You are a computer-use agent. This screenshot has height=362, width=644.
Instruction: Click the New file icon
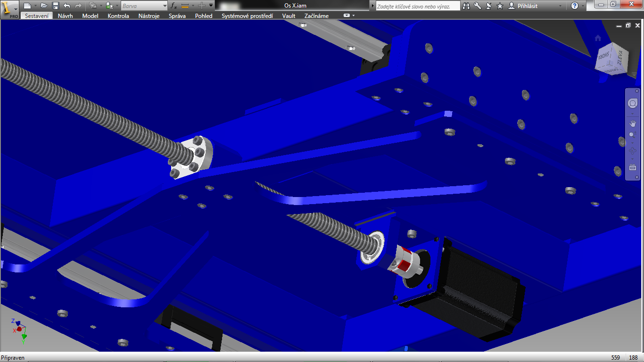(x=27, y=6)
